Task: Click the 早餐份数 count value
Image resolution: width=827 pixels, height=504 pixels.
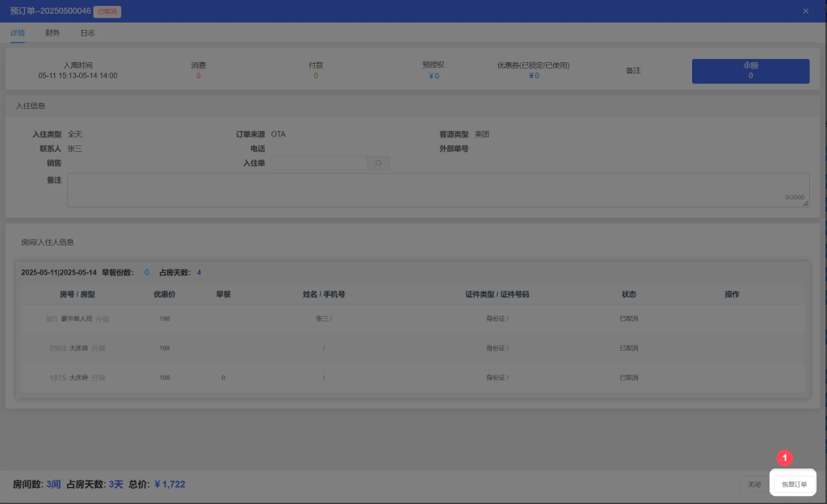Action: tap(147, 273)
